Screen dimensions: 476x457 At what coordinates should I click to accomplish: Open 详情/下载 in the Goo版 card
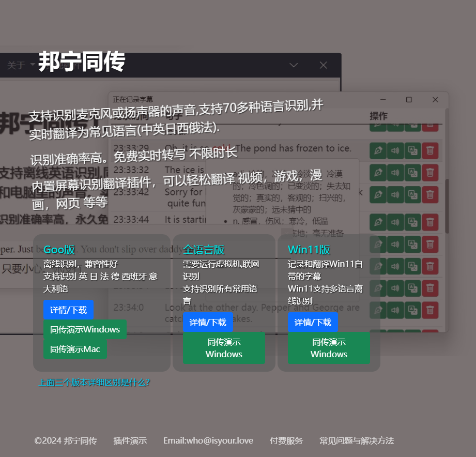pos(68,310)
